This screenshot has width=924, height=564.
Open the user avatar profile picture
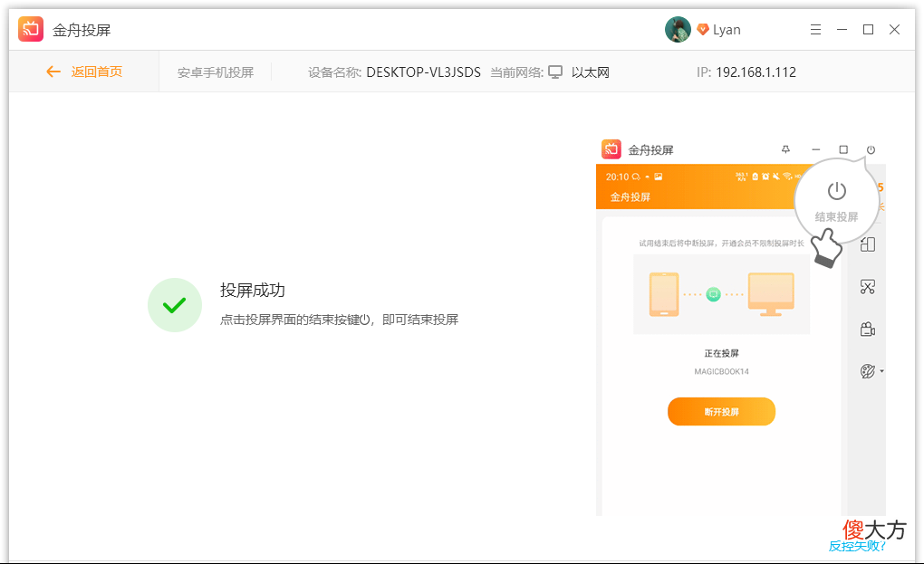coord(678,30)
